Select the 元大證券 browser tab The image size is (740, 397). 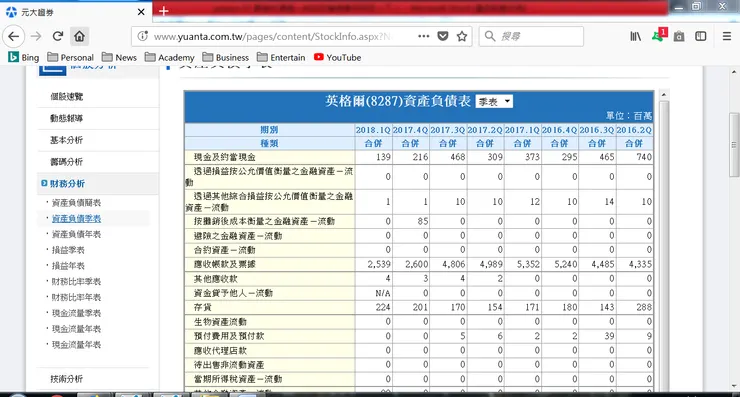[76, 12]
